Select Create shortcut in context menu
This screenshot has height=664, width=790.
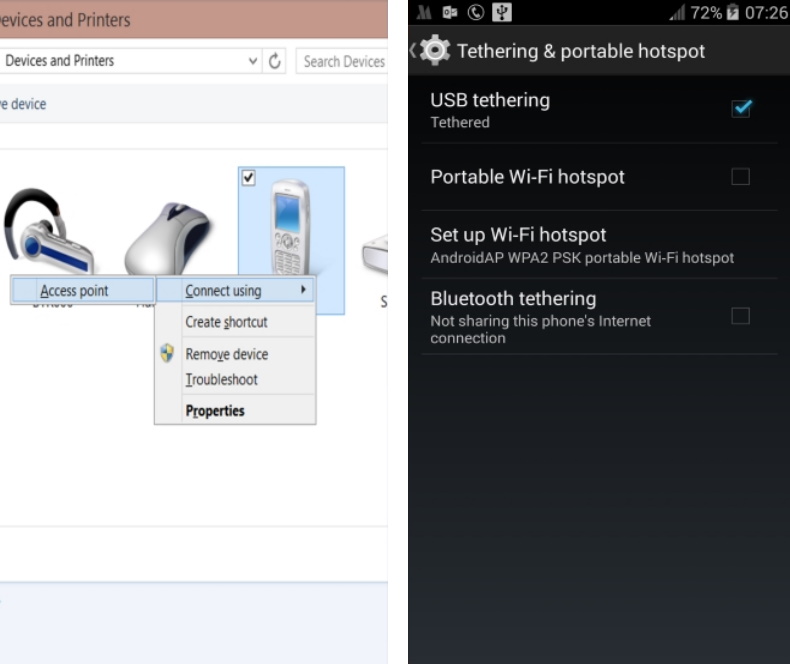point(226,322)
